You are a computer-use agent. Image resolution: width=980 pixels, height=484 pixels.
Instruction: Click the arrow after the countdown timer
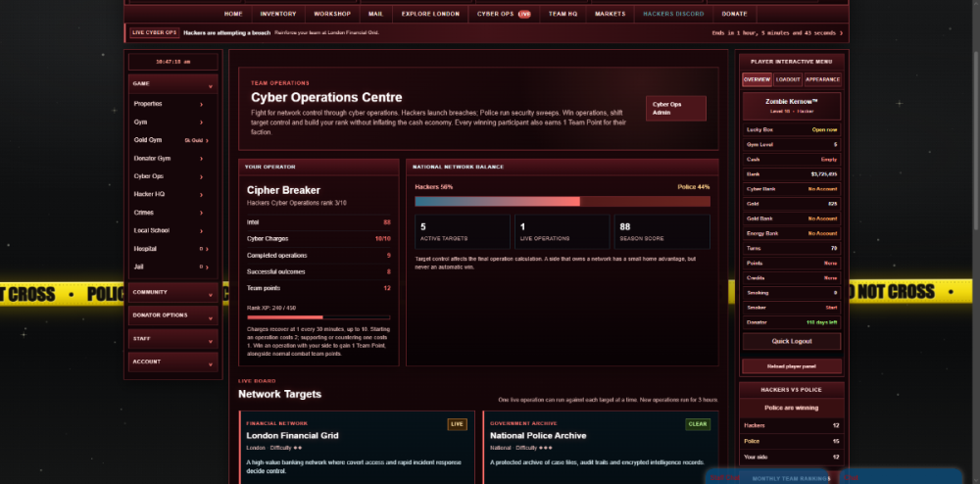pos(841,33)
